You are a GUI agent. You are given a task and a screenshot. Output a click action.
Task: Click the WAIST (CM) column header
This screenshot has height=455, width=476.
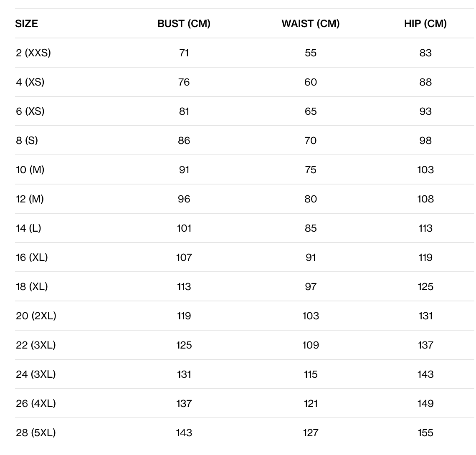pyautogui.click(x=311, y=24)
